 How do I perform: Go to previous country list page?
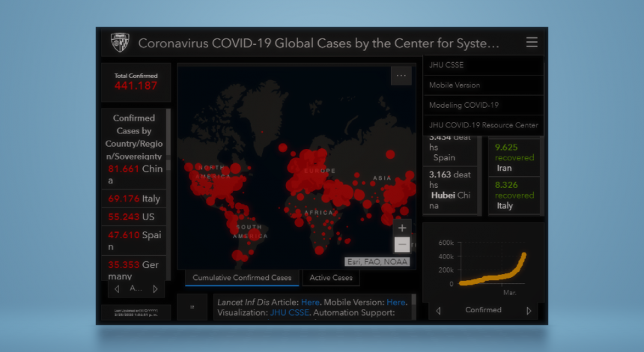[x=117, y=289]
